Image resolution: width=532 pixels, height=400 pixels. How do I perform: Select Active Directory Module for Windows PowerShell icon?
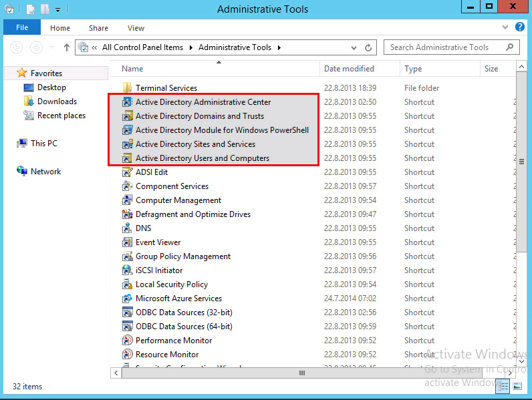tap(127, 130)
